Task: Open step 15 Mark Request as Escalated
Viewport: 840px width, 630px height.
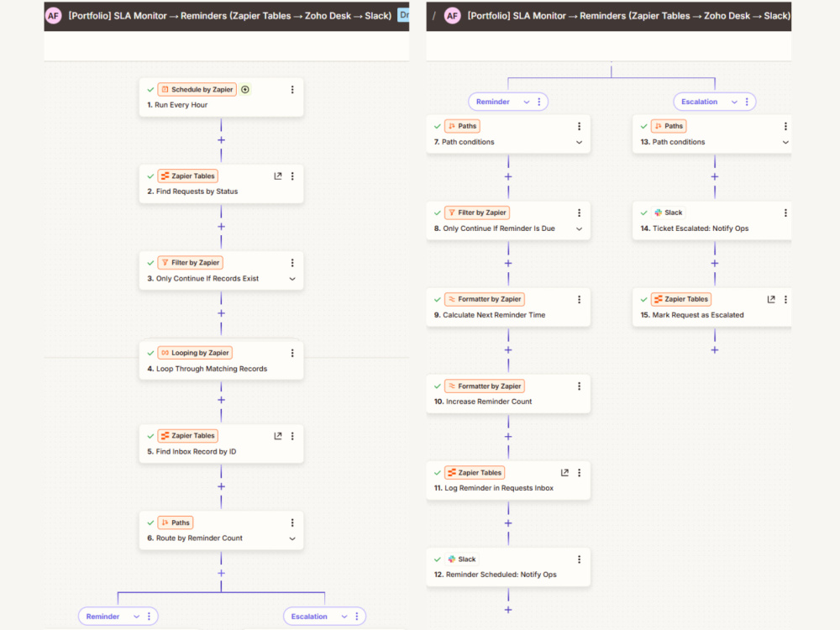Action: 712,307
